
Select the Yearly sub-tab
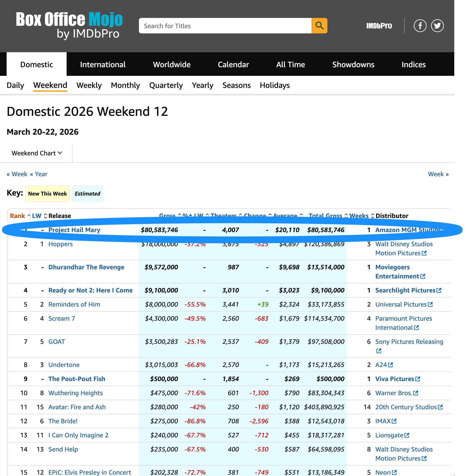click(202, 85)
